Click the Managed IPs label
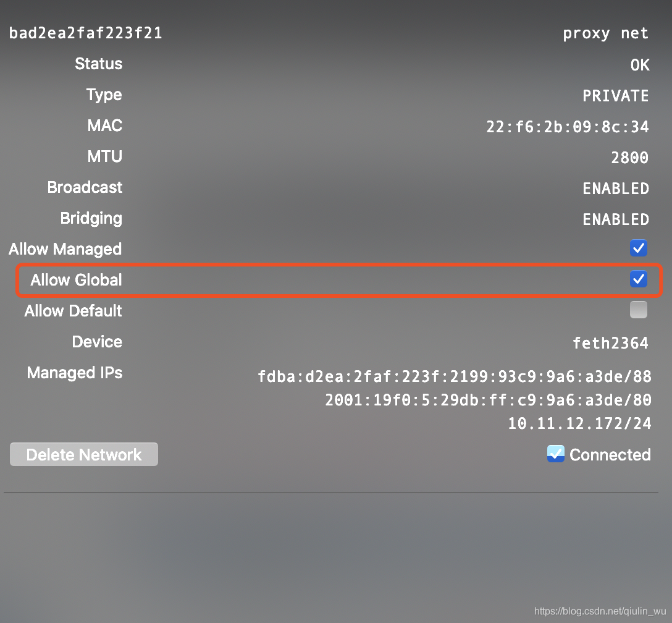672x623 pixels. pyautogui.click(x=75, y=373)
